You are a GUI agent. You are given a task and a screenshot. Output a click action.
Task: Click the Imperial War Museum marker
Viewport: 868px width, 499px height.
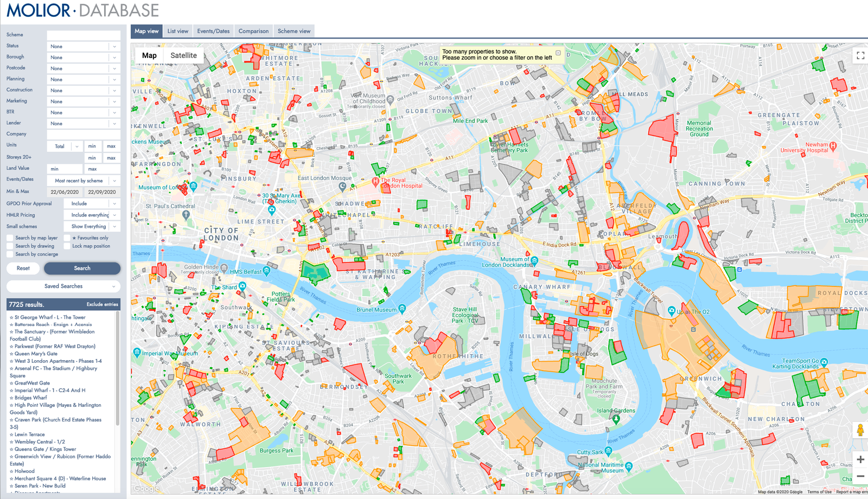(x=137, y=353)
